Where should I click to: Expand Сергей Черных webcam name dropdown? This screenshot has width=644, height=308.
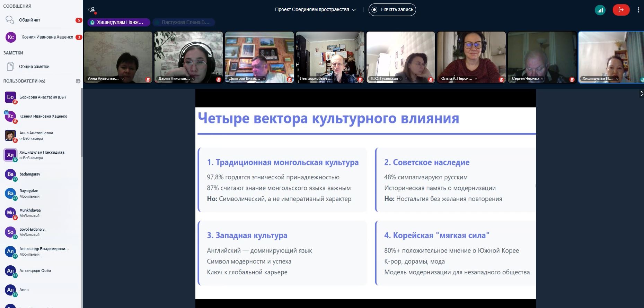pos(542,79)
